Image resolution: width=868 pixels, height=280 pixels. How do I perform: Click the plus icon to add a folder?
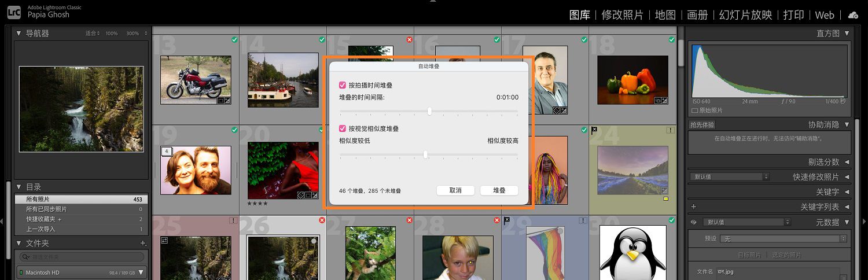click(143, 244)
